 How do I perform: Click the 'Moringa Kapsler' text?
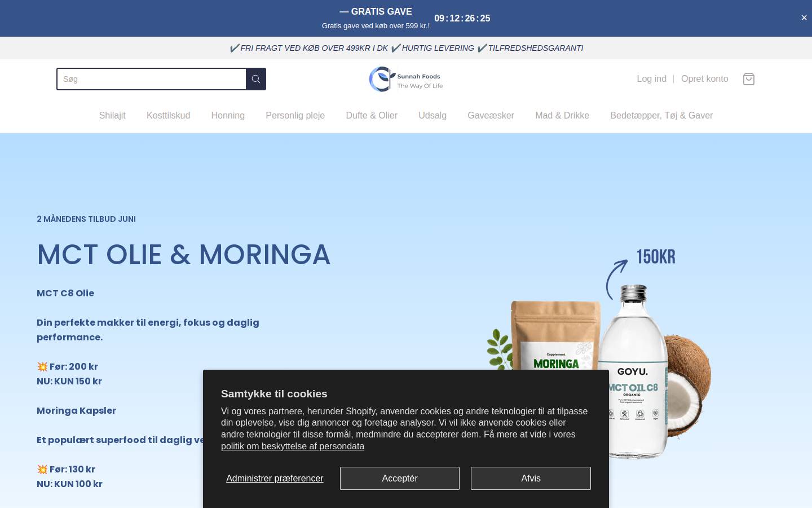76,410
